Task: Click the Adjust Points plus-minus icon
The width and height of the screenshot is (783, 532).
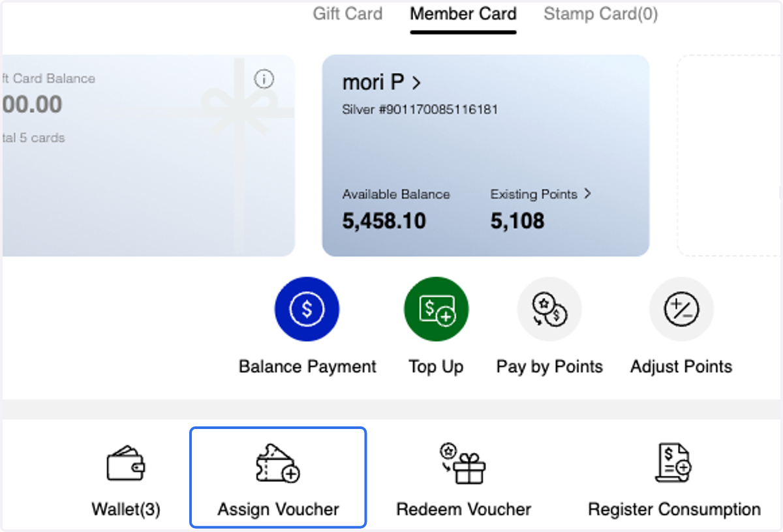Action: click(x=681, y=310)
